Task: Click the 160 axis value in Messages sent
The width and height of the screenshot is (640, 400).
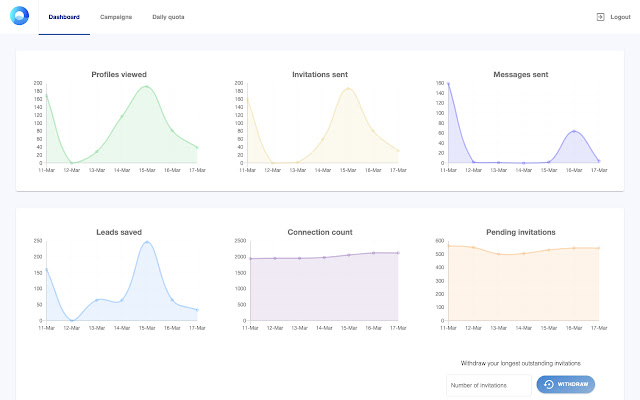Action: tap(440, 83)
